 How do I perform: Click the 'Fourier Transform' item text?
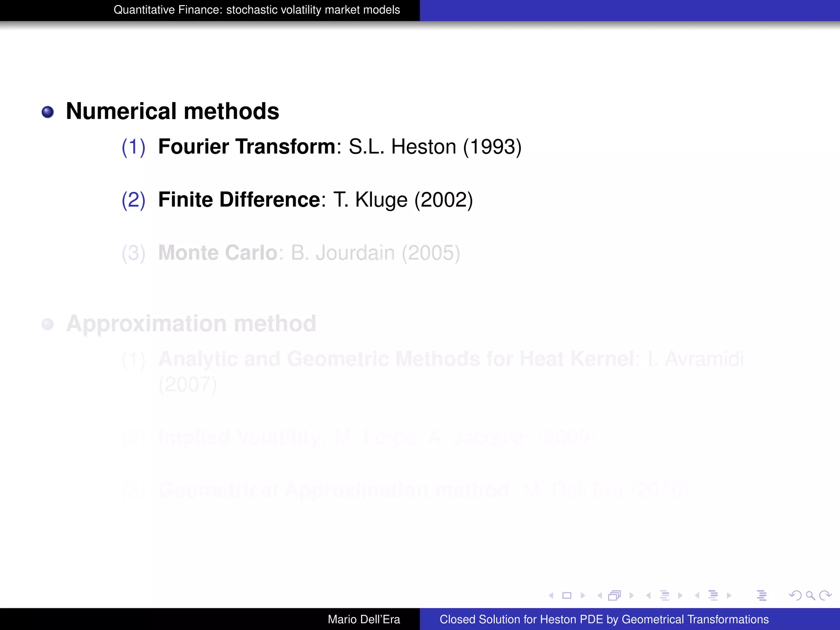click(x=247, y=146)
